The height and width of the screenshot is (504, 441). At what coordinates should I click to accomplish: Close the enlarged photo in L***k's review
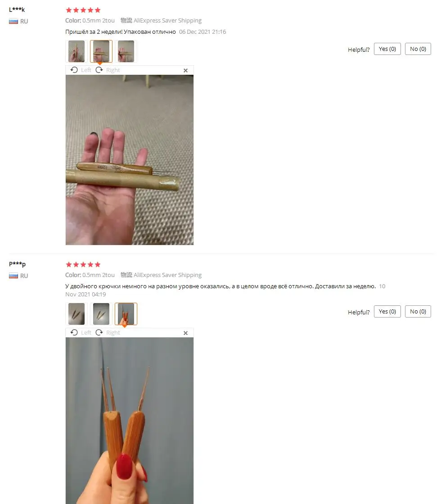[x=185, y=70]
